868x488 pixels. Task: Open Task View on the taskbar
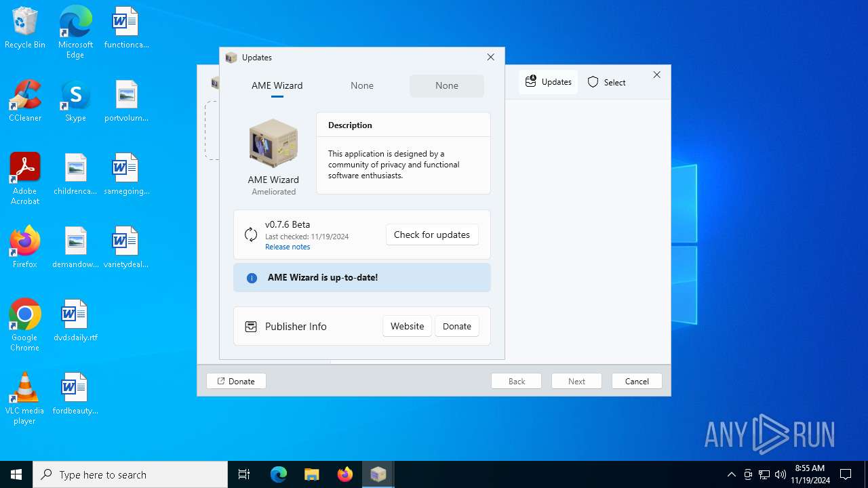[244, 474]
